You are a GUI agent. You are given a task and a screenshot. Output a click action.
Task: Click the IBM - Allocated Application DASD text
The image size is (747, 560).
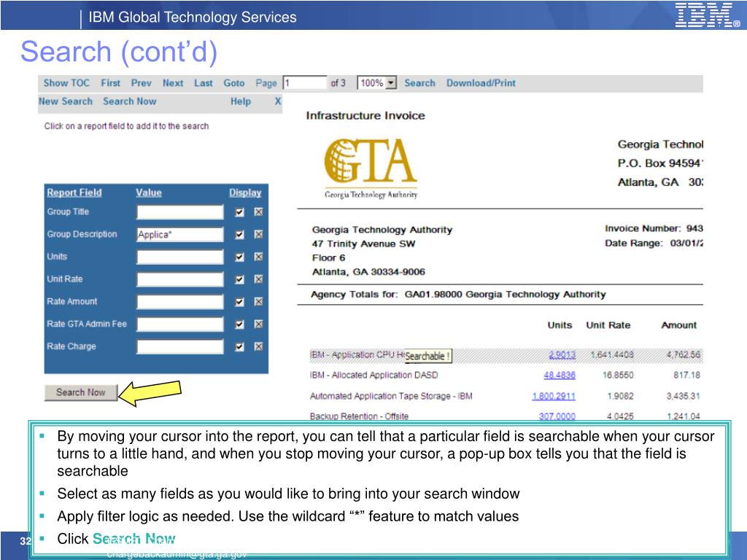(373, 376)
